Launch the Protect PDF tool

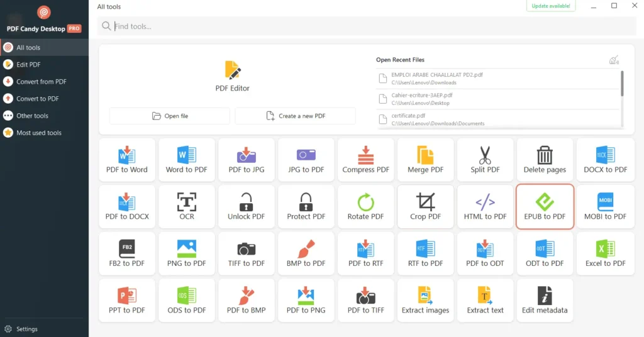pos(306,206)
